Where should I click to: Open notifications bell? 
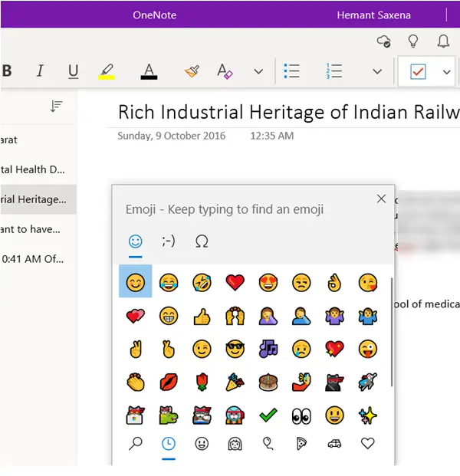pos(443,41)
